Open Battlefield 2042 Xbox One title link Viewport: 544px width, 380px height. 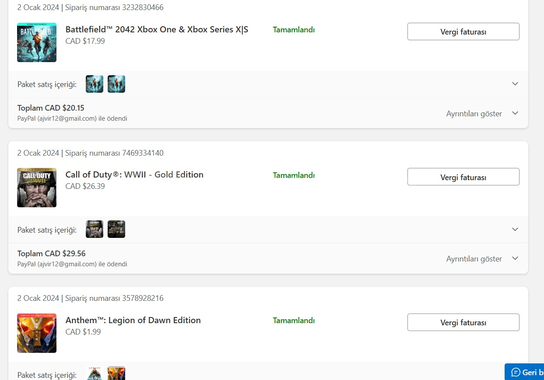157,29
